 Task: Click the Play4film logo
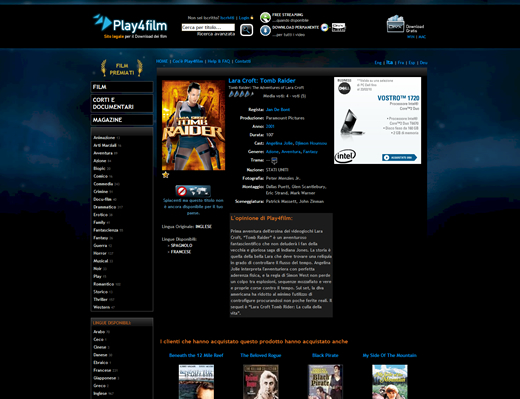pos(130,26)
